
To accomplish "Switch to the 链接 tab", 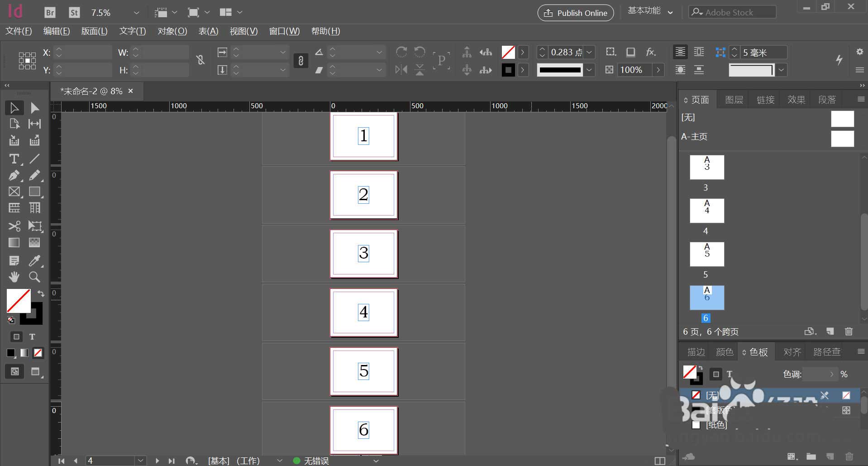I will (x=766, y=100).
